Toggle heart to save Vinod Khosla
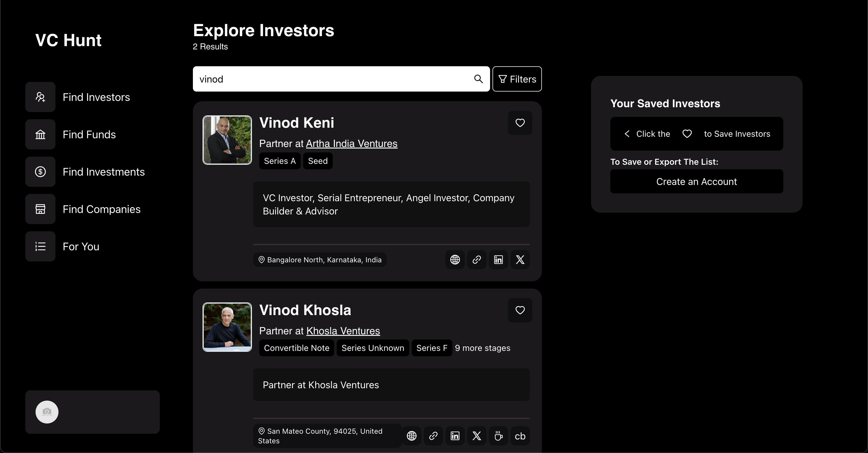Image resolution: width=868 pixels, height=453 pixels. coord(520,310)
